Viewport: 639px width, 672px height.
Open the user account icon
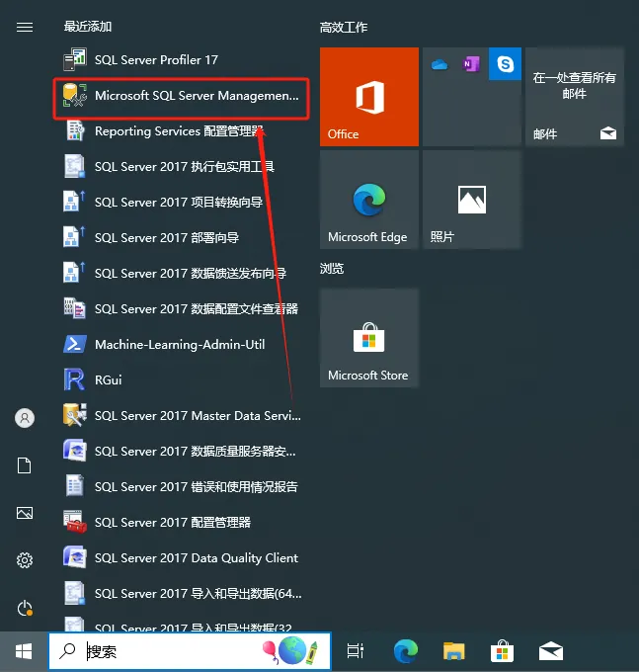coord(25,418)
